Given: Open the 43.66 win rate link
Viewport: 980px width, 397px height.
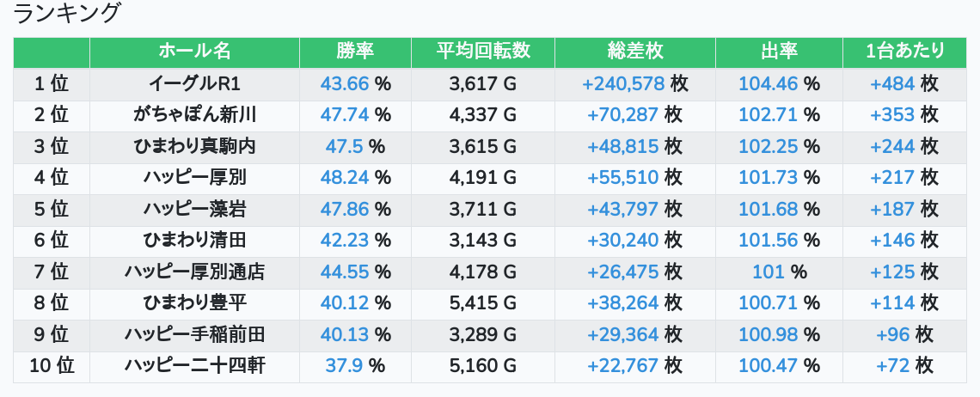Looking at the screenshot, I should (x=344, y=84).
